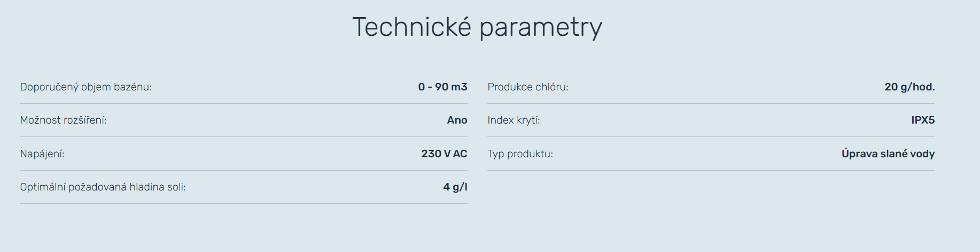Click the "Produkce chlóru:" label
980x252 pixels.
point(527,87)
